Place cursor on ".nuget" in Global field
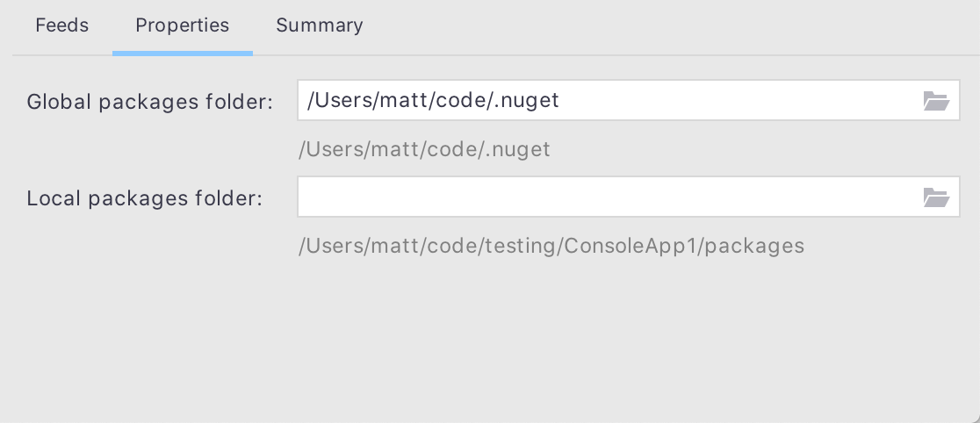This screenshot has height=423, width=980. tap(526, 101)
